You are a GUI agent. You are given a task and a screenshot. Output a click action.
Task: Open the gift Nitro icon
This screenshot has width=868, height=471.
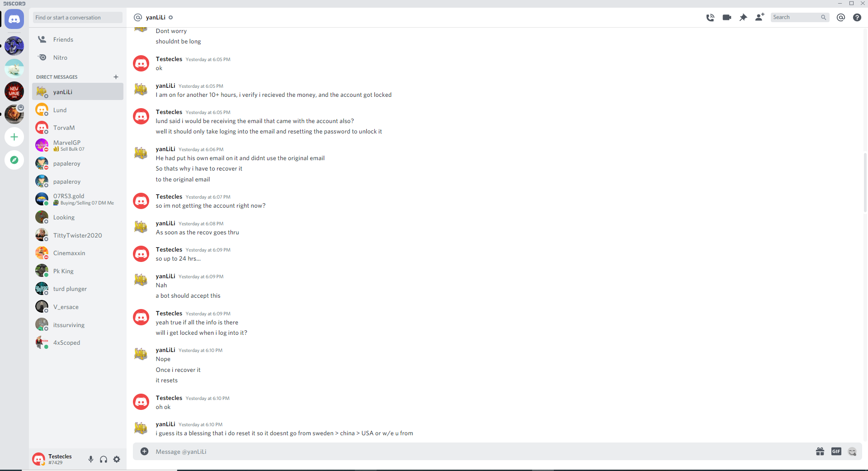tap(820, 452)
